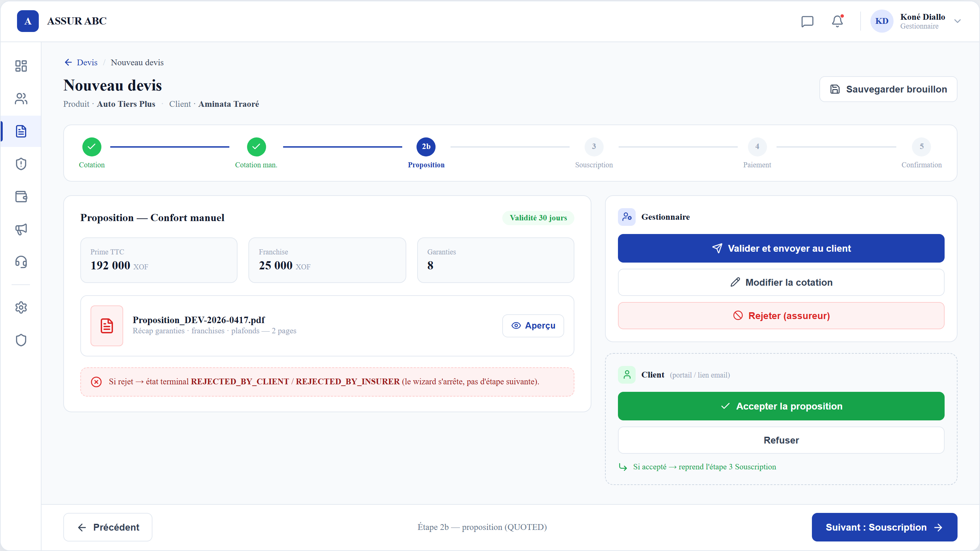Open the chat messages icon in header
The image size is (980, 551).
point(807,21)
